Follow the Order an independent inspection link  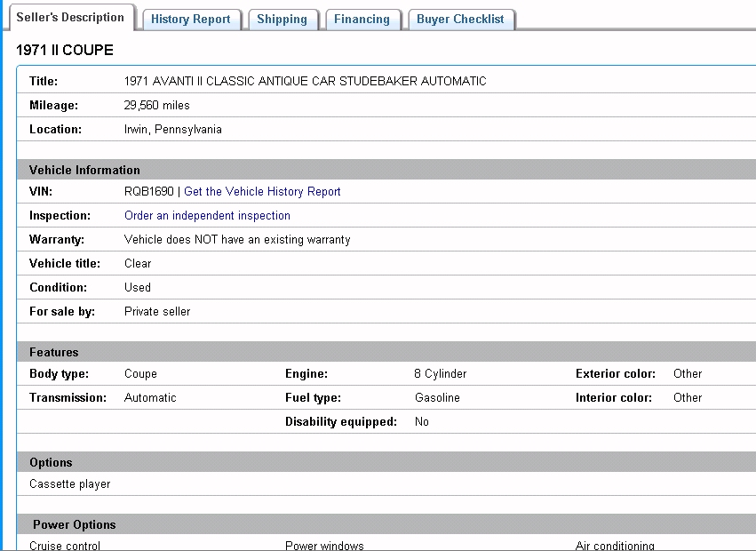coord(207,216)
